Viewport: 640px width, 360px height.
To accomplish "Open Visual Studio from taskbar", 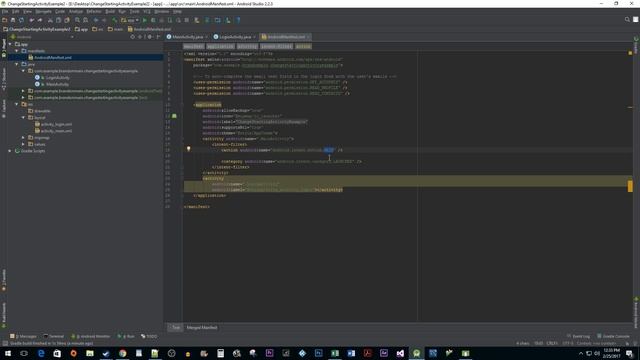I will (400, 353).
